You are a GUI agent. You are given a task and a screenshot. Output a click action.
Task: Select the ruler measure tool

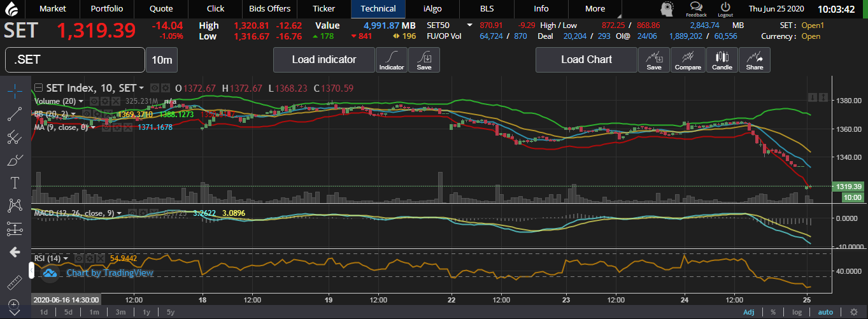pos(15,282)
